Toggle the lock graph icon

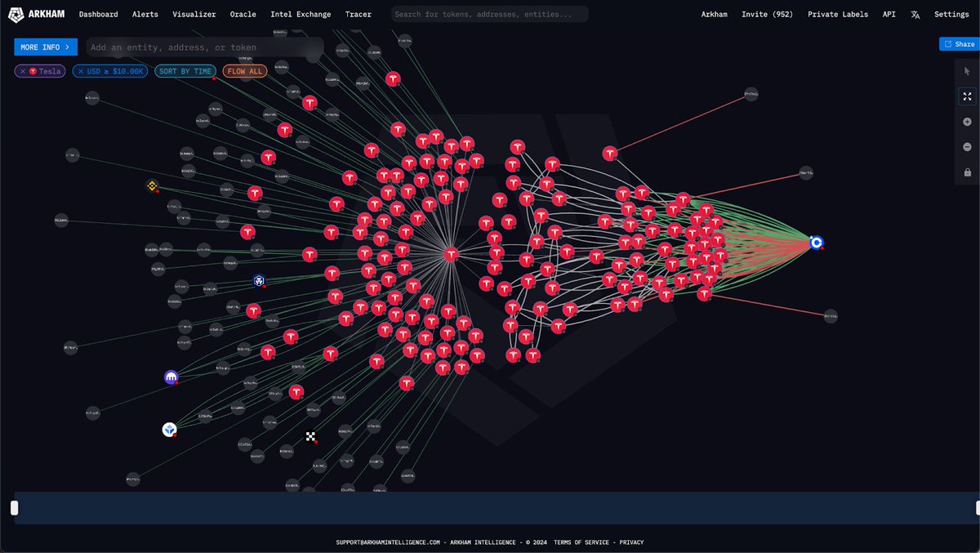coord(967,172)
